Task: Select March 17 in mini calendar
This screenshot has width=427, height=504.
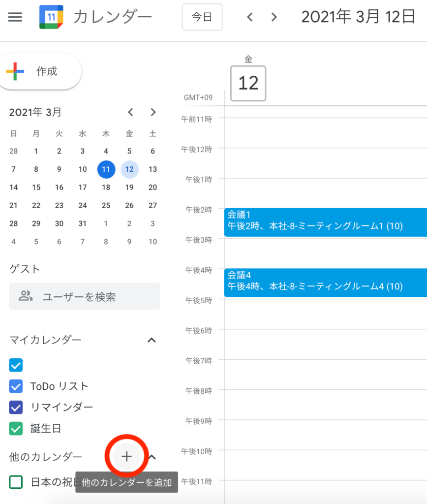Action: coord(83,188)
